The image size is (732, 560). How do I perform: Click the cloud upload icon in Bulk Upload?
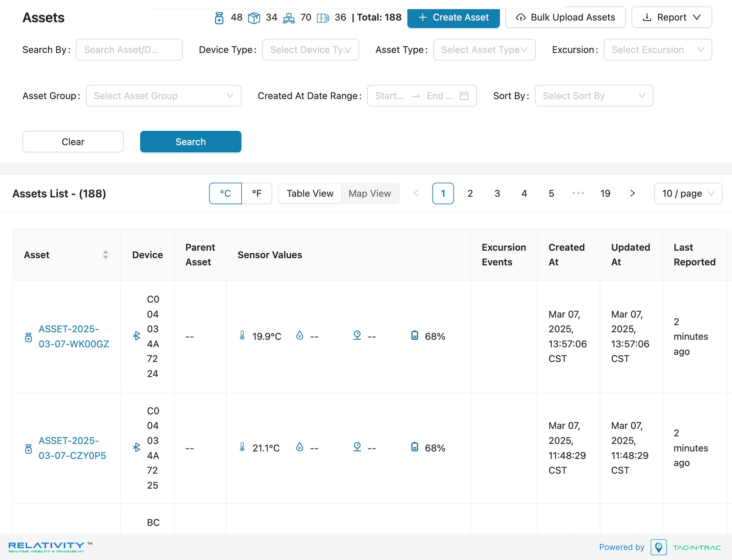pos(521,17)
